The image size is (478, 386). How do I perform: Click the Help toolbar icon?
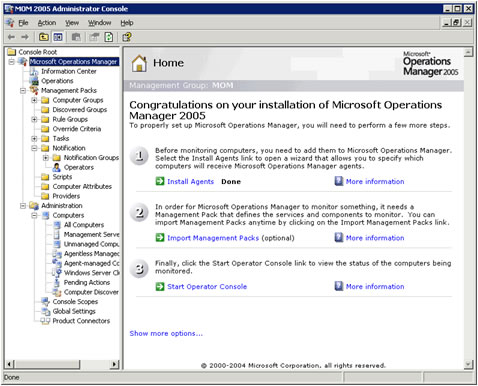tap(127, 37)
